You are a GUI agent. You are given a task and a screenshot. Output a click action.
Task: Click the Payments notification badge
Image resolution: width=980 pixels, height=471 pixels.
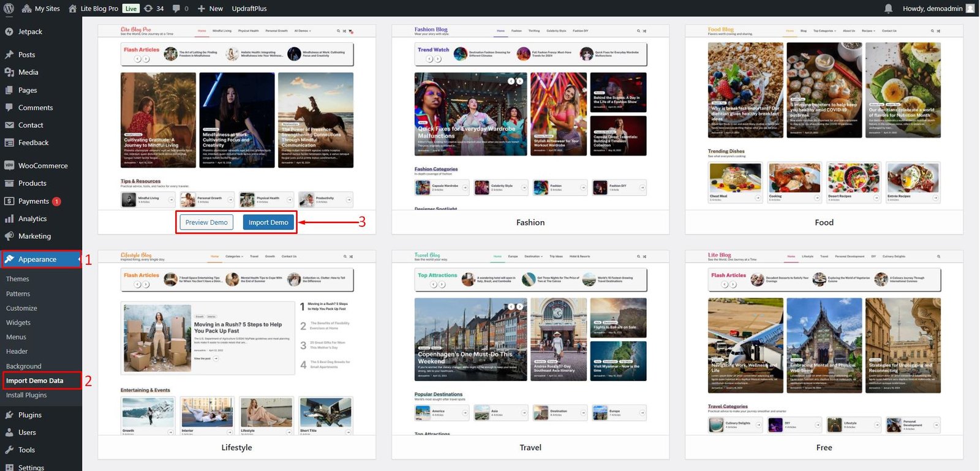pos(56,202)
